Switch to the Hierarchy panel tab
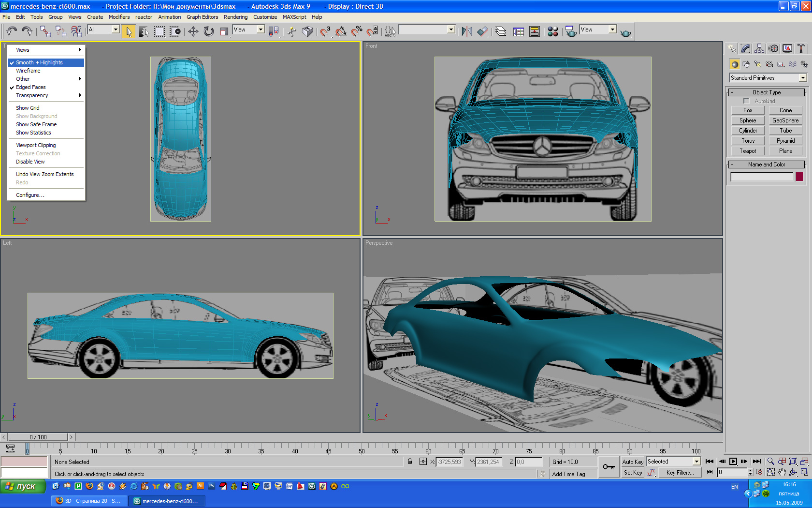Image resolution: width=812 pixels, height=508 pixels. tap(759, 48)
